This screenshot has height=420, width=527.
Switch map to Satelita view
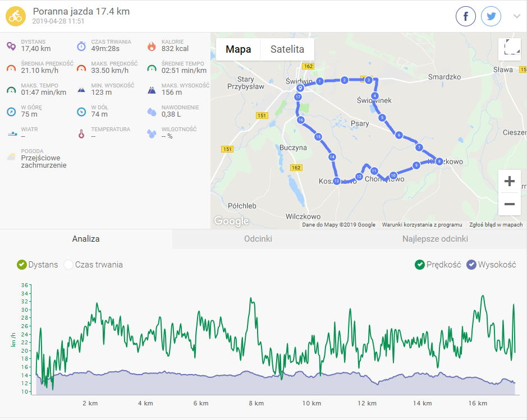(x=287, y=49)
